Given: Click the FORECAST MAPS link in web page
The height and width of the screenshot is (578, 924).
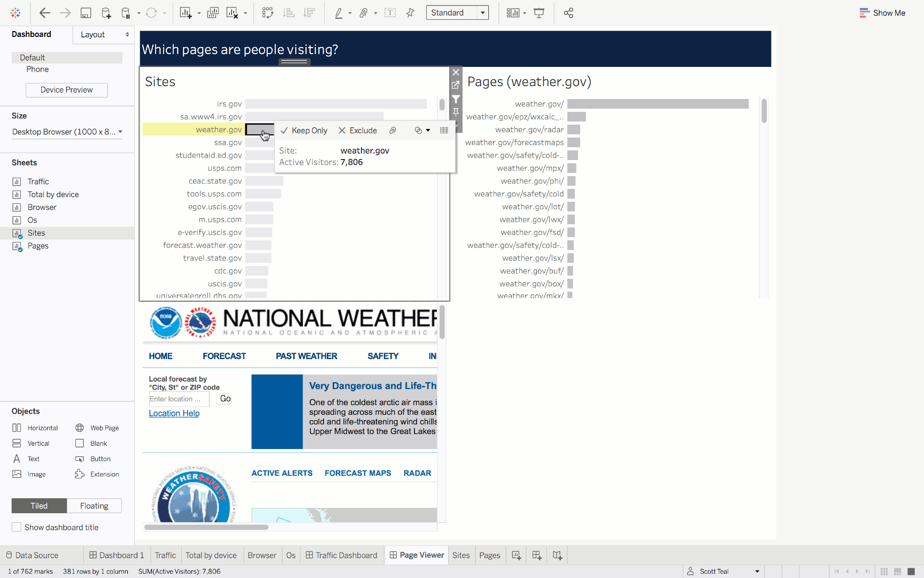Looking at the screenshot, I should pos(358,473).
